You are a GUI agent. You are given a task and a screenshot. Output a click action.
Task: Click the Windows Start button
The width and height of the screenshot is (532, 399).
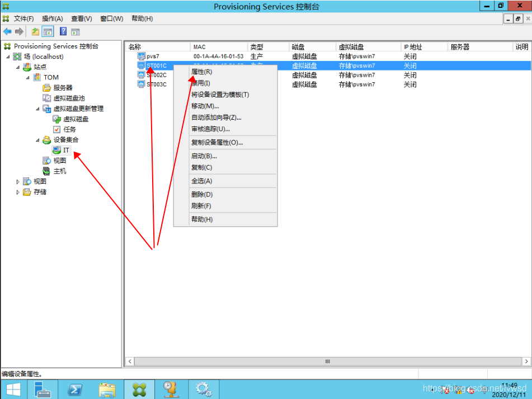coord(13,389)
